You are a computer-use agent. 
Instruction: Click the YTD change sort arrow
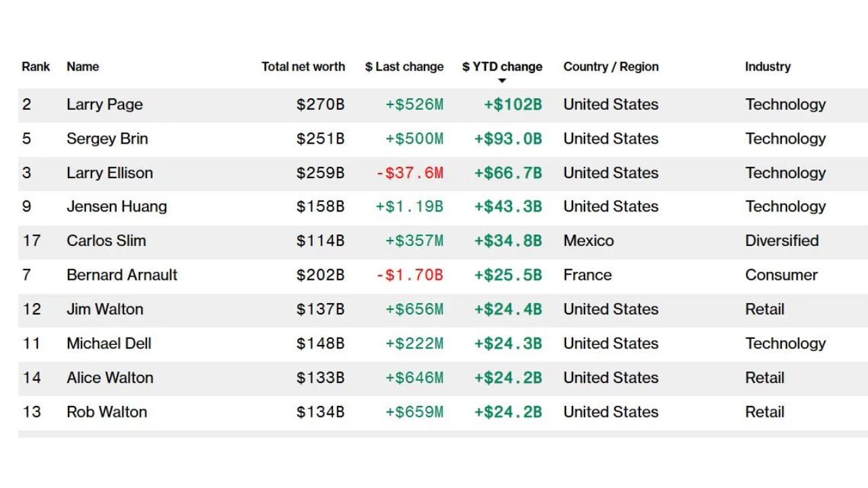point(502,81)
